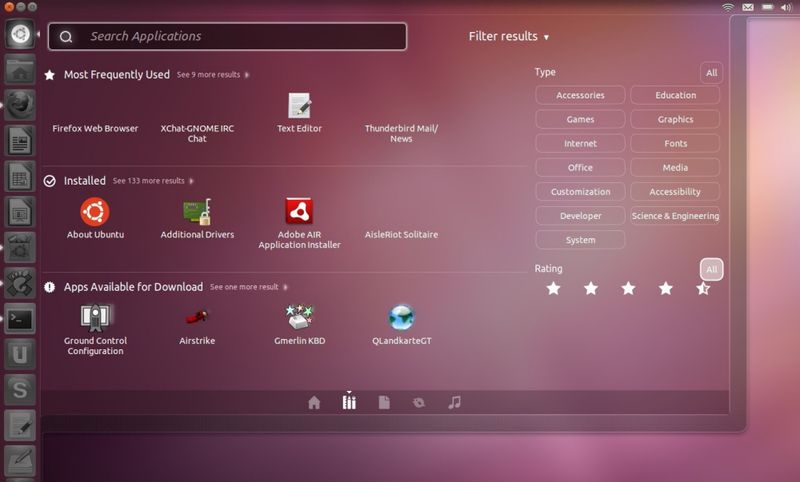Launch Additional Drivers from the Installed apps
Image resolution: width=800 pixels, height=482 pixels.
coord(197,212)
